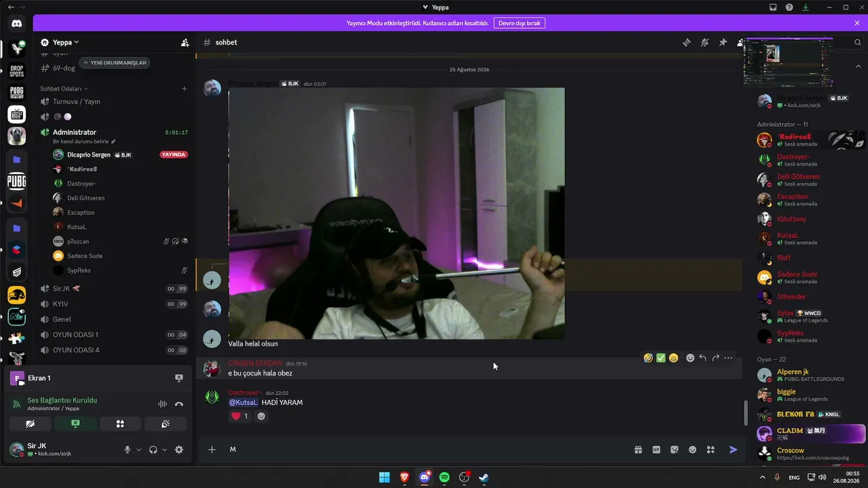The height and width of the screenshot is (488, 868).
Task: React with the laughing-tears emoji on the hovered message
Action: [648, 358]
